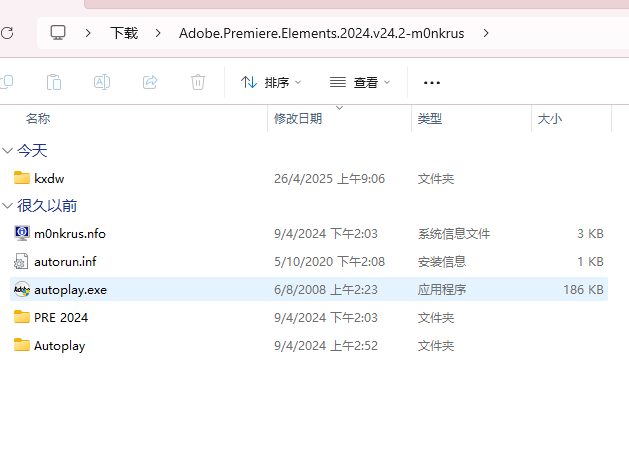The height and width of the screenshot is (462, 629).
Task: Click the PRE 2024 folder icon
Action: pyautogui.click(x=22, y=317)
